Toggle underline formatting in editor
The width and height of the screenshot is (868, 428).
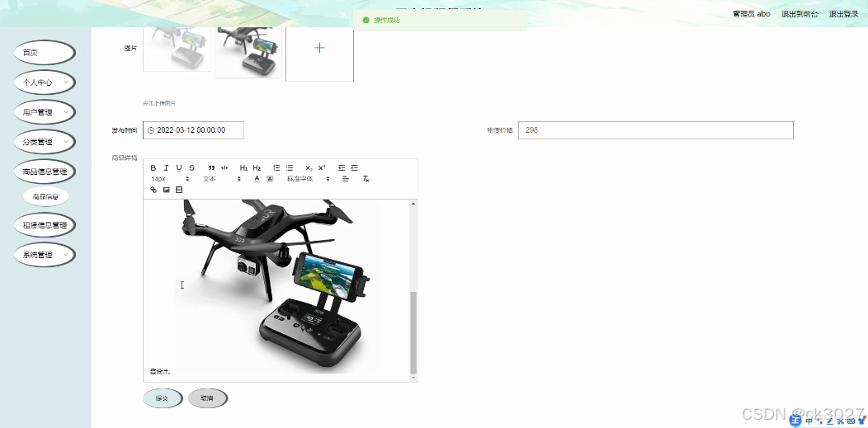coord(179,167)
